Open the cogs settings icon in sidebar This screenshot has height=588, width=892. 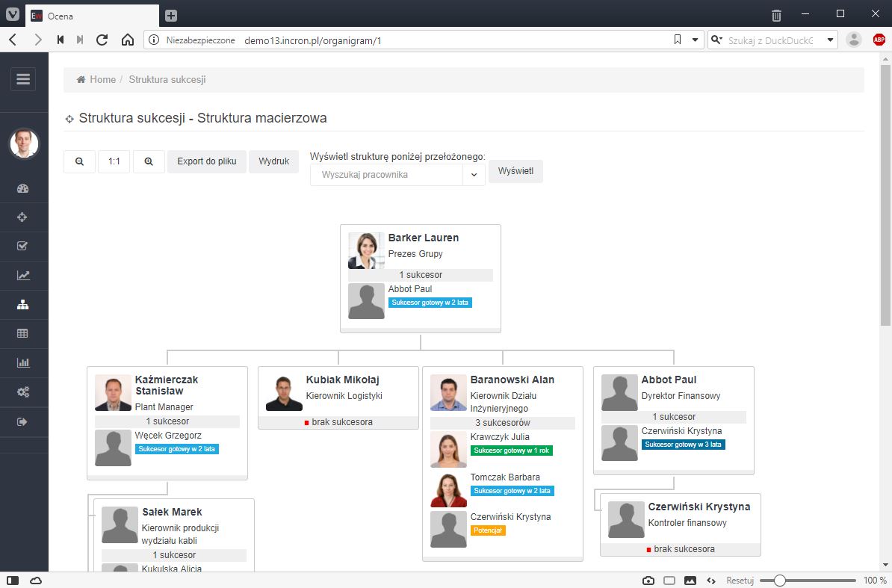point(22,392)
